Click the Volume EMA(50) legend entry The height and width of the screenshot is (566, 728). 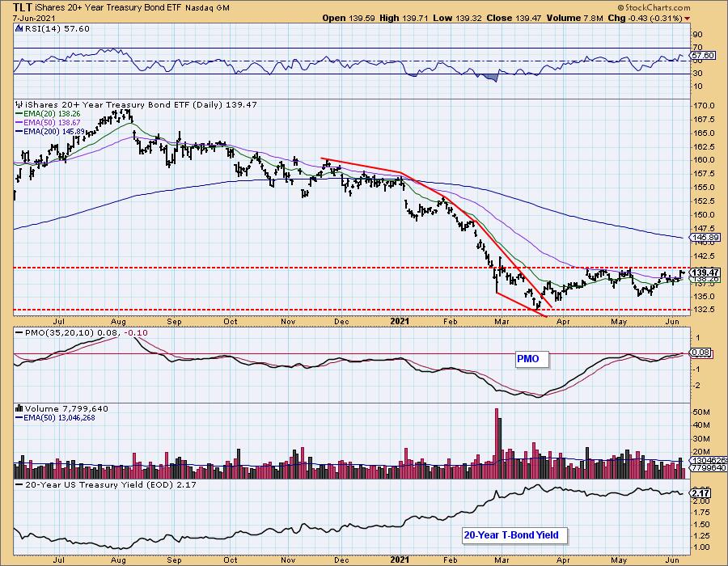55,417
